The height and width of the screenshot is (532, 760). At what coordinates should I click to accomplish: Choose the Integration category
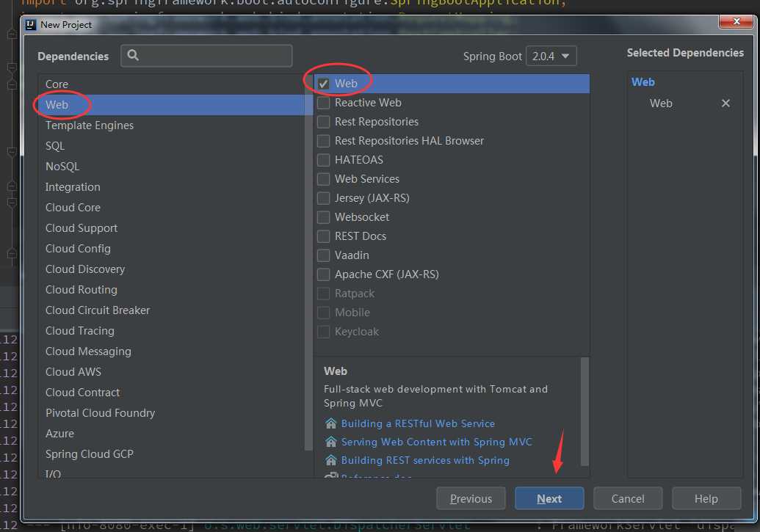(x=172, y=187)
